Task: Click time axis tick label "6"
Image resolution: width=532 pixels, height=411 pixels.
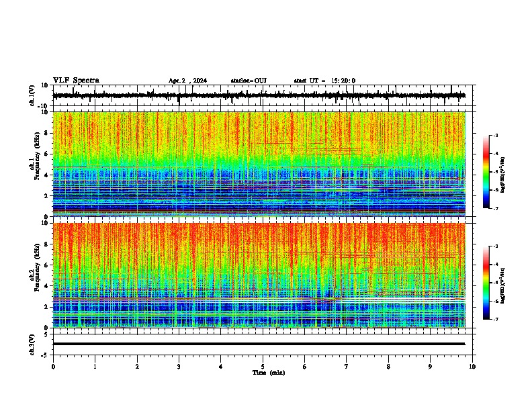Action: click(305, 367)
